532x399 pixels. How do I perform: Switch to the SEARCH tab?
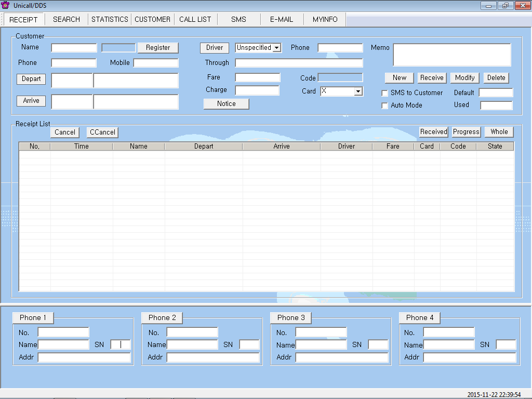(x=66, y=19)
